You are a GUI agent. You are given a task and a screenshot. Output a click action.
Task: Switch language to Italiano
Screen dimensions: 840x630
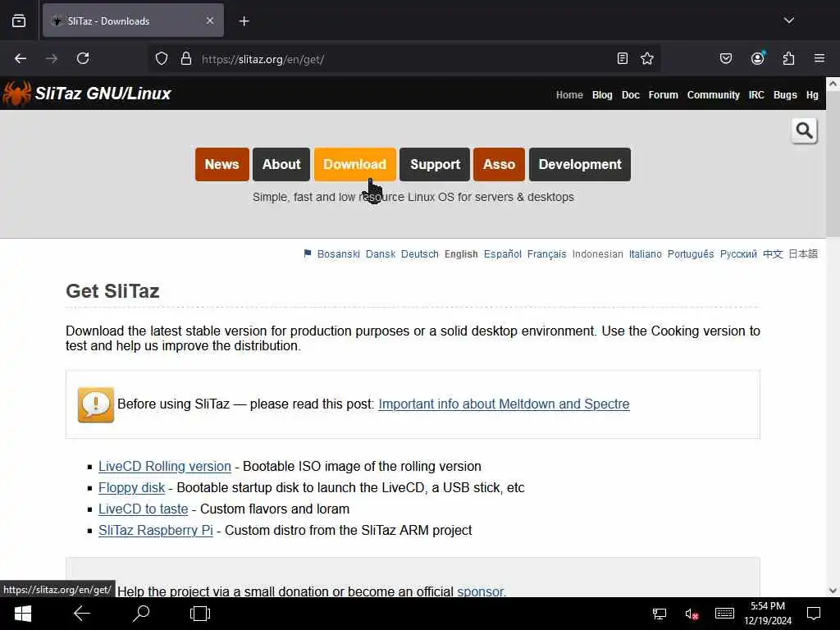pos(645,254)
